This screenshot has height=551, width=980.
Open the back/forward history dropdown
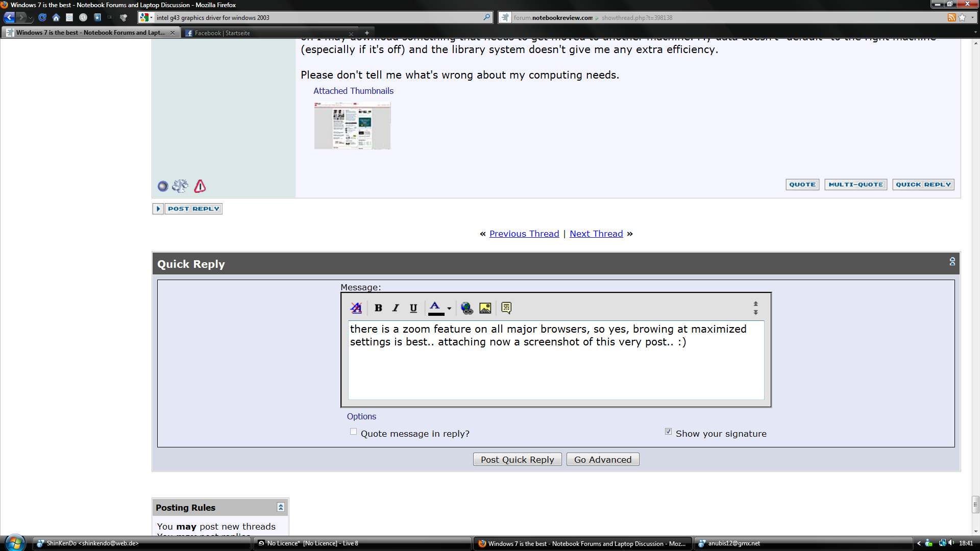pyautogui.click(x=31, y=18)
